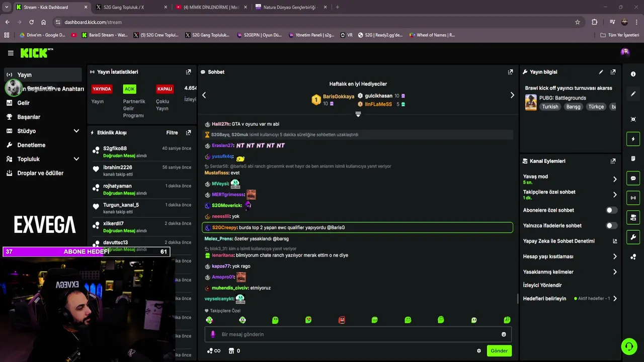
Task: Open the profile avatar at top right
Action: coord(625,52)
